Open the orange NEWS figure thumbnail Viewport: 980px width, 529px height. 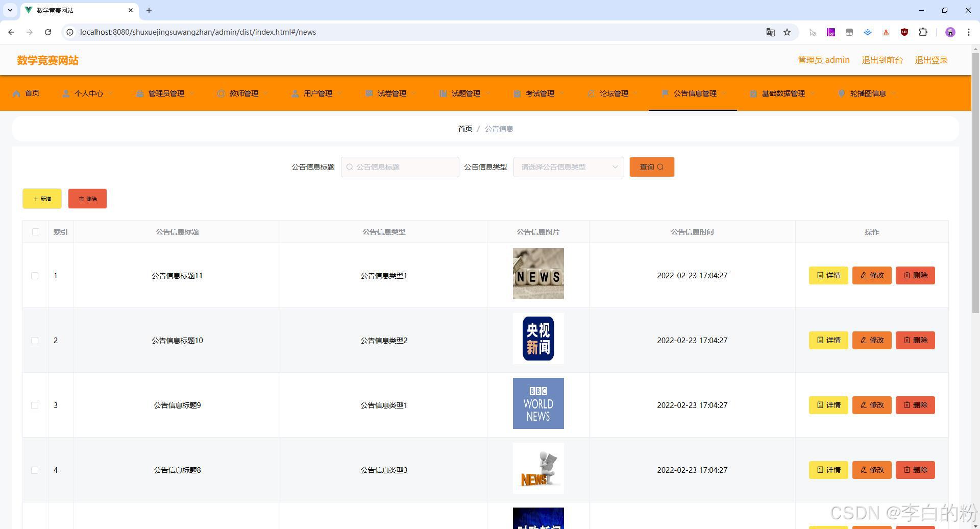(538, 468)
